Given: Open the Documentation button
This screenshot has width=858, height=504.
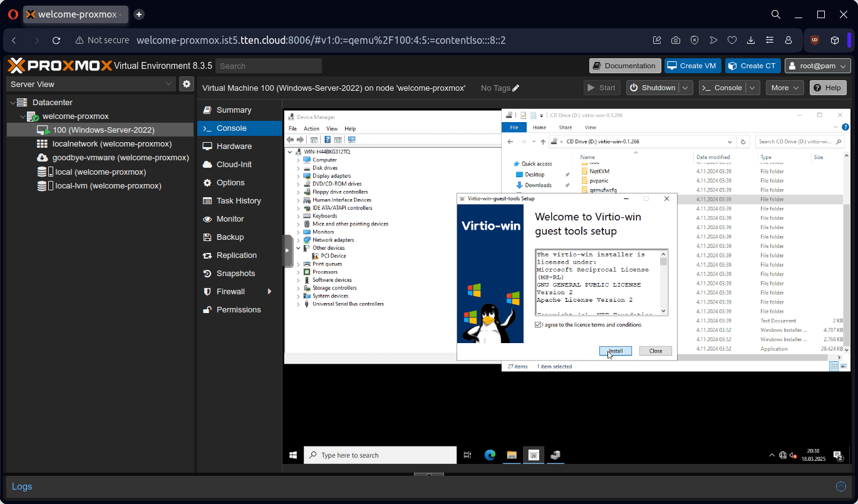Looking at the screenshot, I should 624,66.
